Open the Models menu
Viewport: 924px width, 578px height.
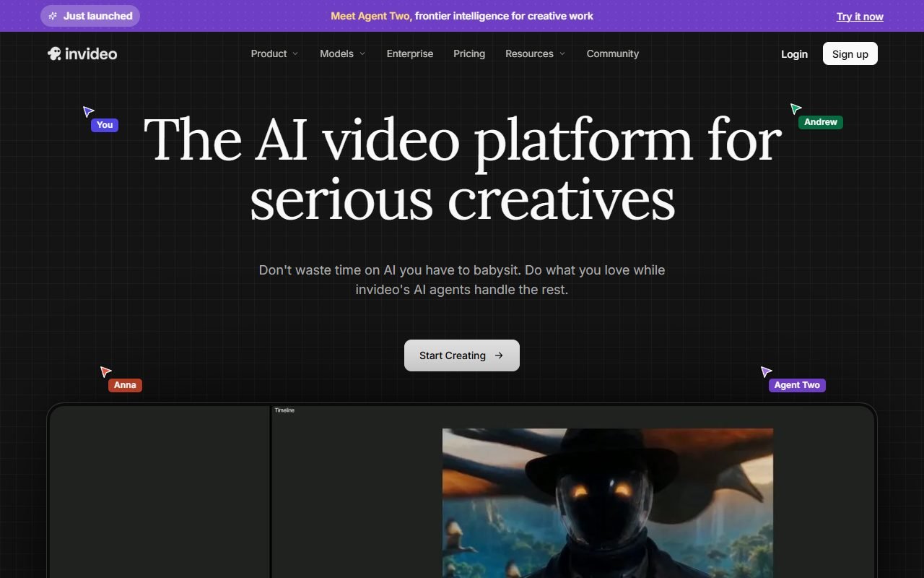343,53
